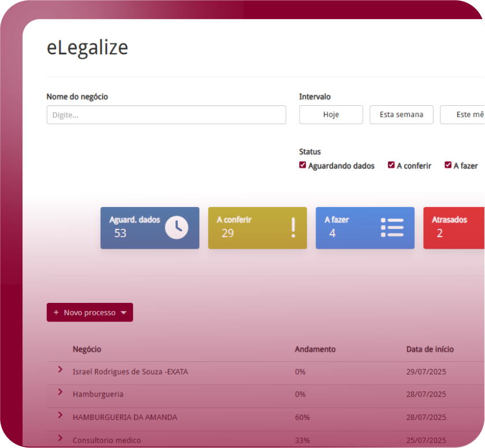Open the red Atrasados status card
Image resolution: width=485 pixels, height=448 pixels.
pos(454,228)
